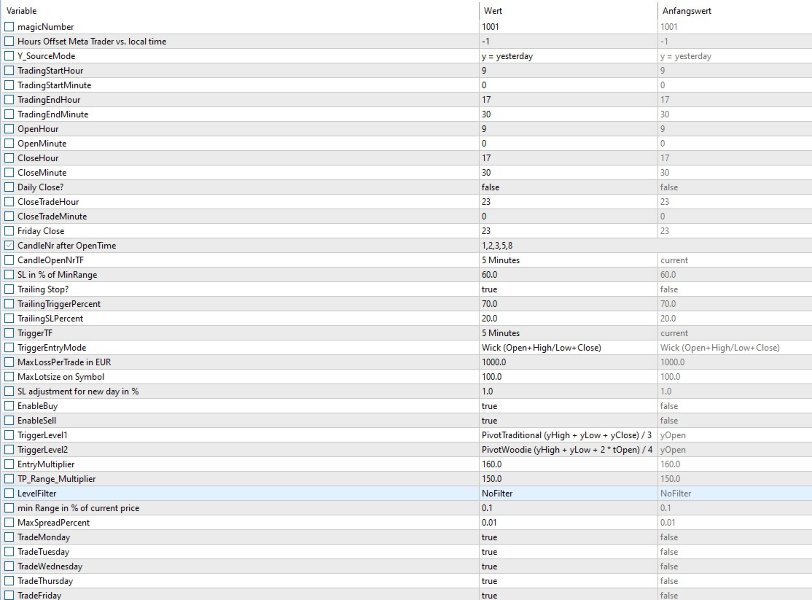Check the TradeMonday parameter checkbox
Image resolution: width=812 pixels, height=600 pixels.
9,537
